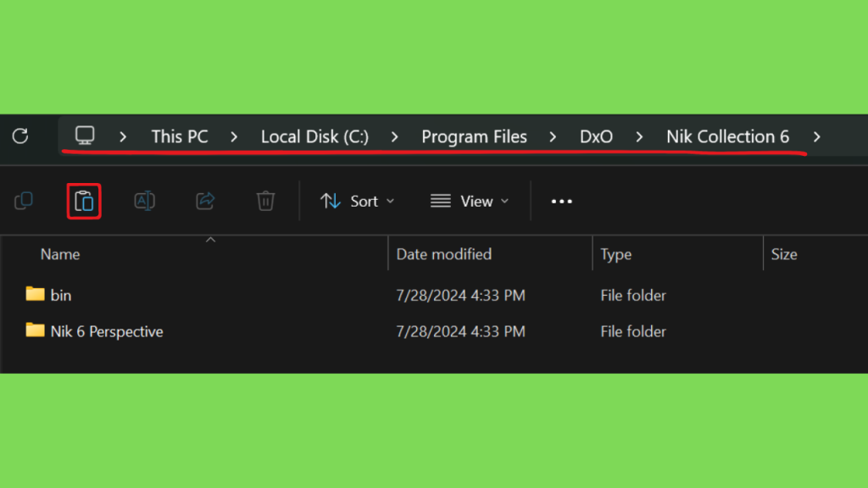Go to This PC in the breadcrumb

[x=180, y=136]
